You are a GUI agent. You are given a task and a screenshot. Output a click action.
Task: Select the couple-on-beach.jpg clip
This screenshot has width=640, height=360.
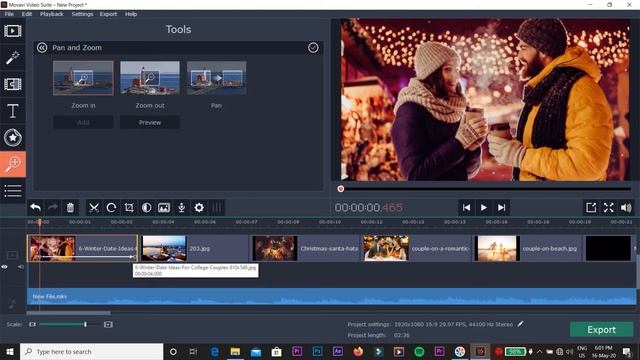(x=528, y=248)
